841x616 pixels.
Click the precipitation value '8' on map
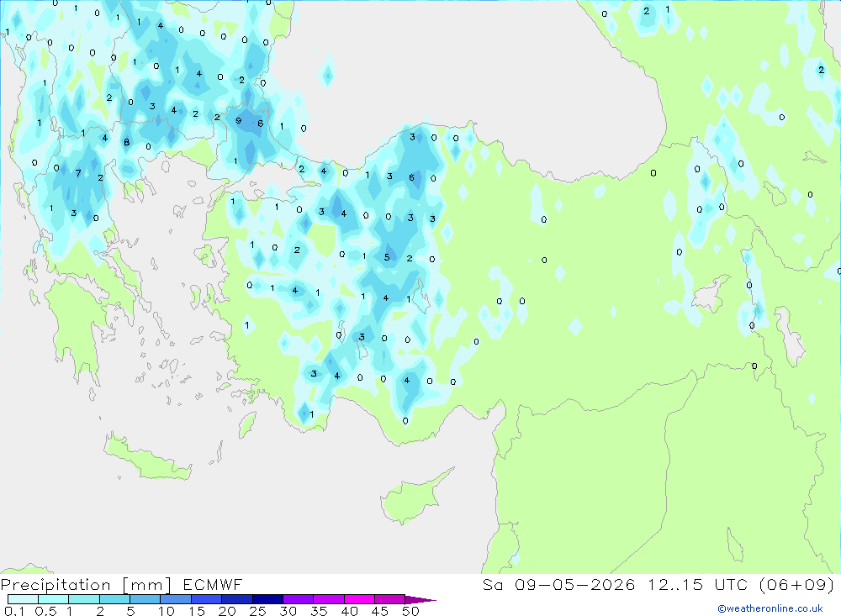point(127,142)
